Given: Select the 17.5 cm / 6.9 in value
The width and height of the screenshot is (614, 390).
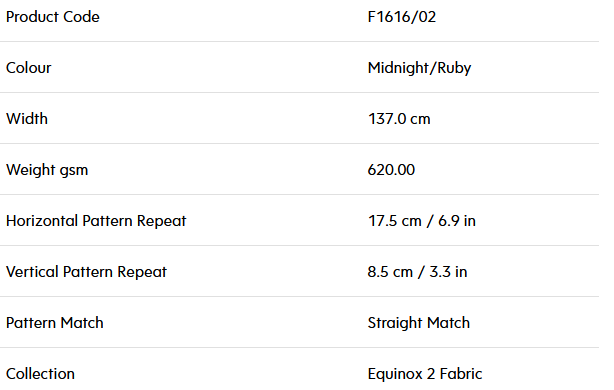Looking at the screenshot, I should [x=422, y=221].
